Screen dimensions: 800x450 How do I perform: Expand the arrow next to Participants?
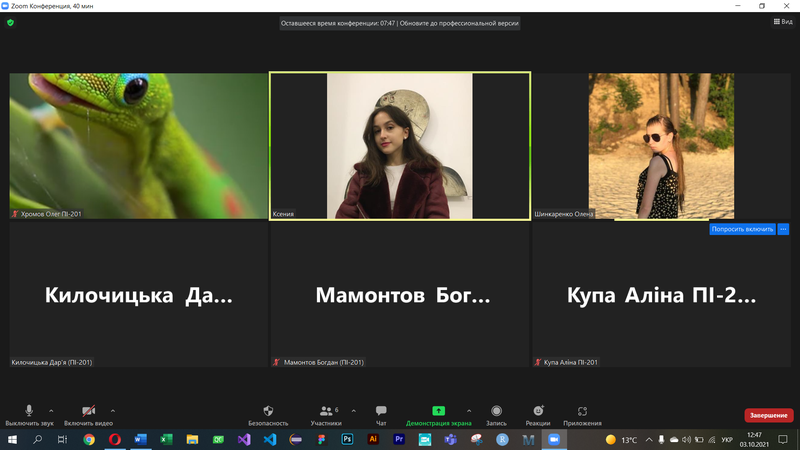coord(354,411)
